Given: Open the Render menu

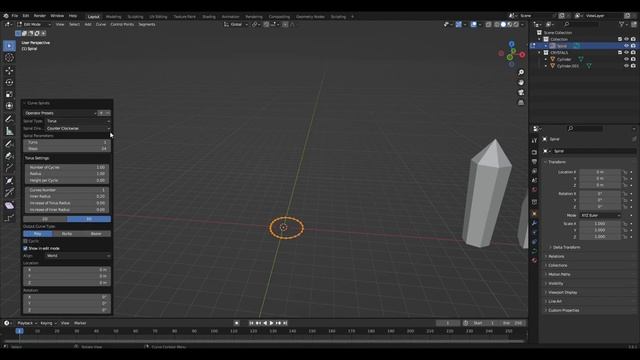Looking at the screenshot, I should tap(40, 16).
